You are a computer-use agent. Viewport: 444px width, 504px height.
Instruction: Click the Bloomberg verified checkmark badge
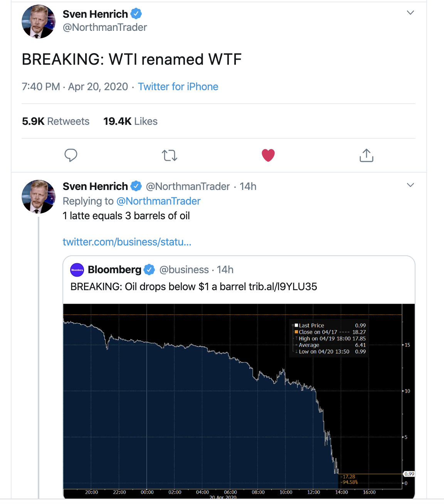pyautogui.click(x=149, y=270)
